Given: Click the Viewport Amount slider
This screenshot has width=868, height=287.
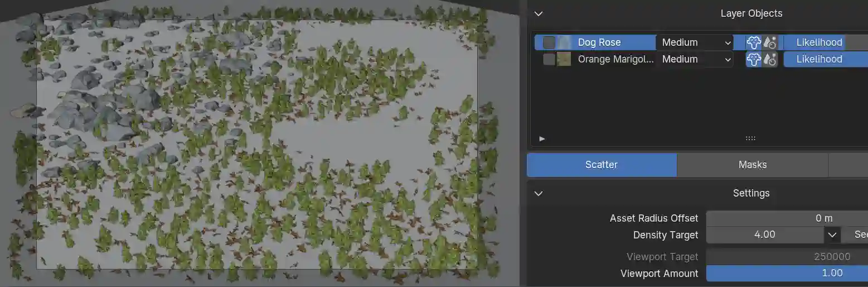Looking at the screenshot, I should click(787, 273).
